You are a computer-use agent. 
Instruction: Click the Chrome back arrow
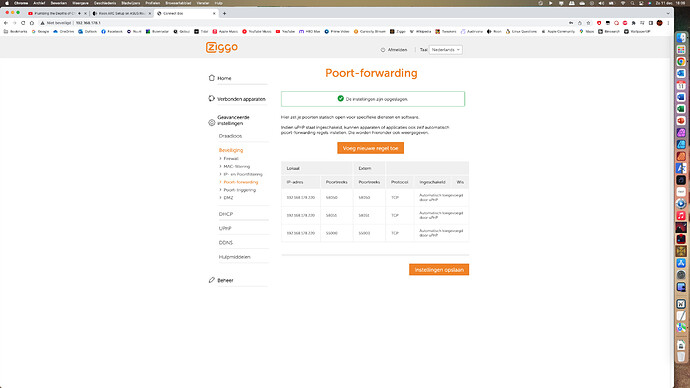click(x=6, y=23)
